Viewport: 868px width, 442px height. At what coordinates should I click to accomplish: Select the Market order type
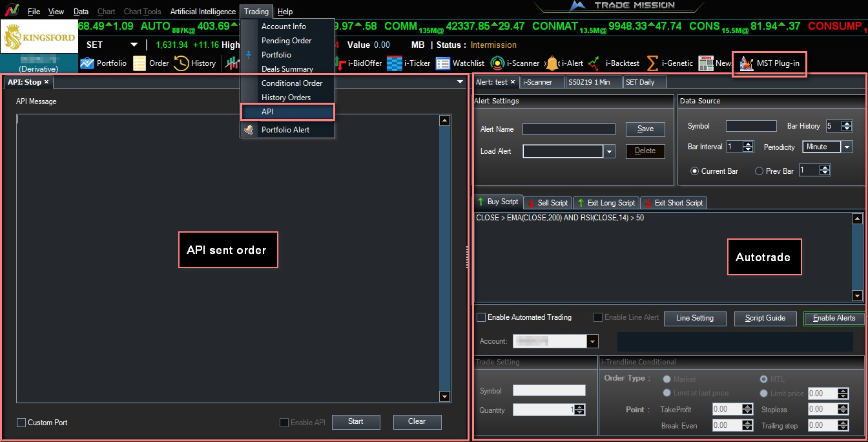(666, 379)
